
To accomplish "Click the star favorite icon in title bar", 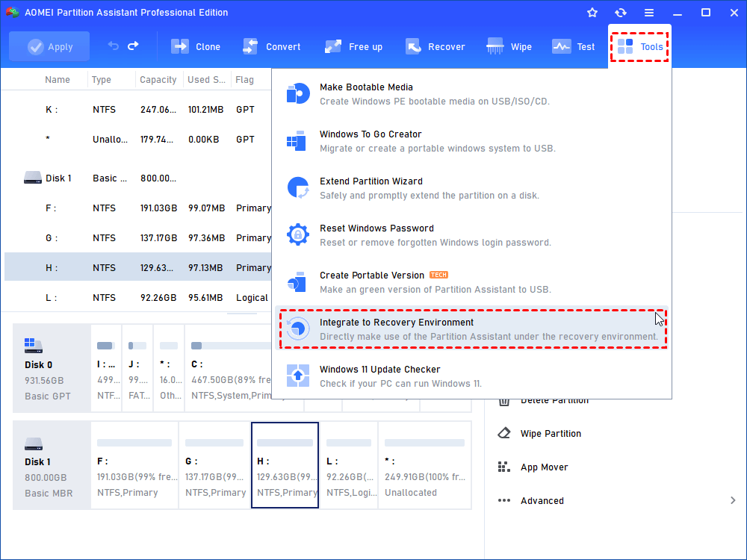I will coord(592,13).
